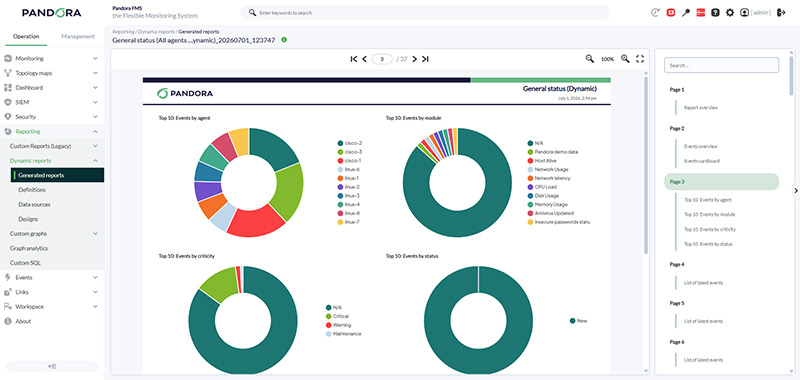Open Graph analytics menu item
Image resolution: width=800 pixels, height=380 pixels.
29,248
